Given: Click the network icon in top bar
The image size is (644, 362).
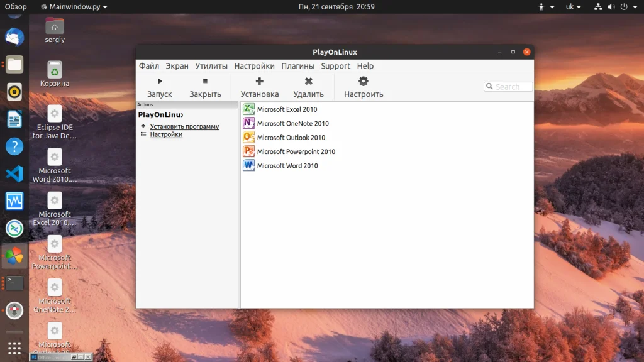Looking at the screenshot, I should click(x=598, y=6).
